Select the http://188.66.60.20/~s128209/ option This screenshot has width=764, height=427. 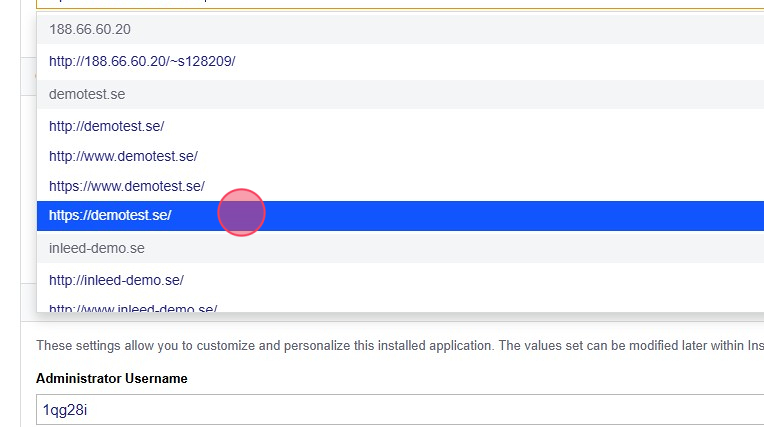coord(142,61)
